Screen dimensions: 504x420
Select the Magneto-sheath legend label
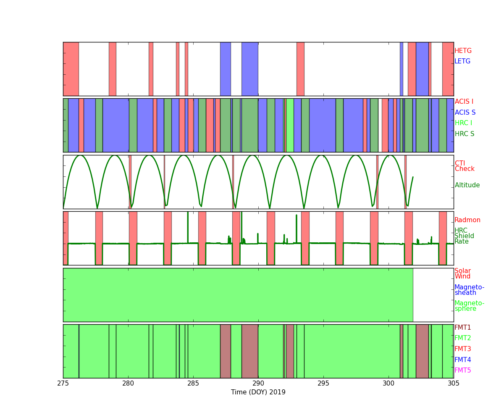click(469, 290)
